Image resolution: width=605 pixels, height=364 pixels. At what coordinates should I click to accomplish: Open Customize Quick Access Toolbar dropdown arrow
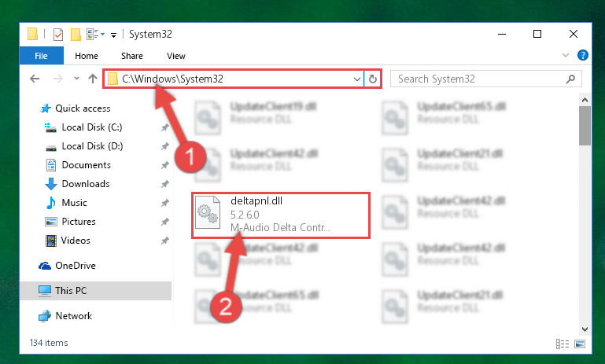click(x=113, y=35)
